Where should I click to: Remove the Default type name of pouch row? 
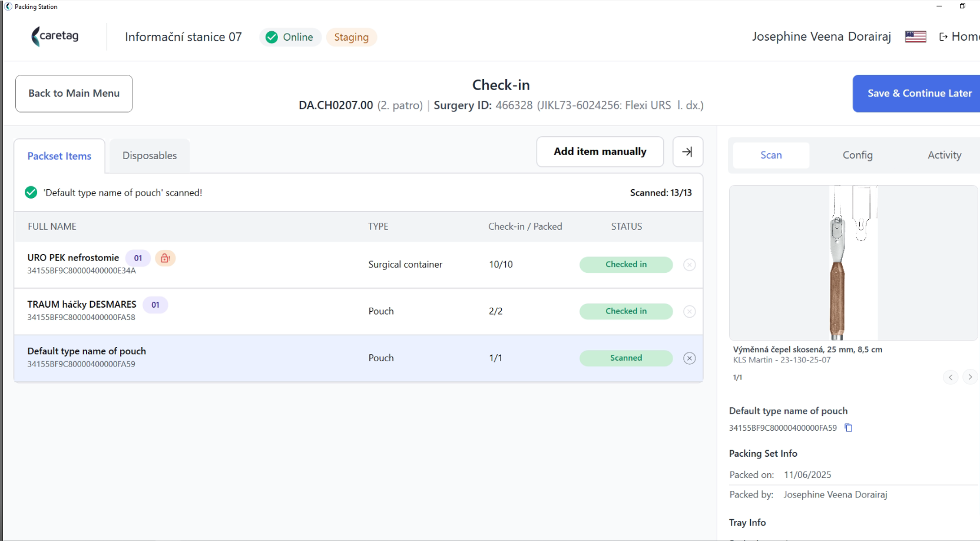pyautogui.click(x=689, y=358)
